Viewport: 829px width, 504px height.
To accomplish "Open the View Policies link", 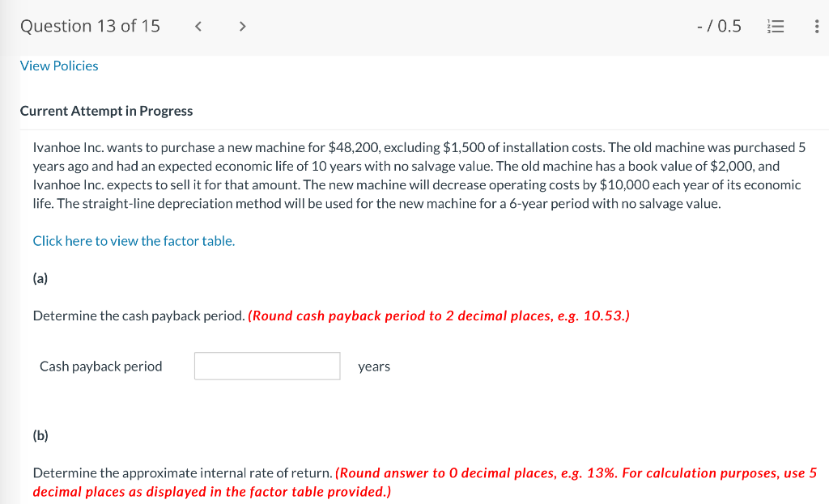I will click(58, 66).
